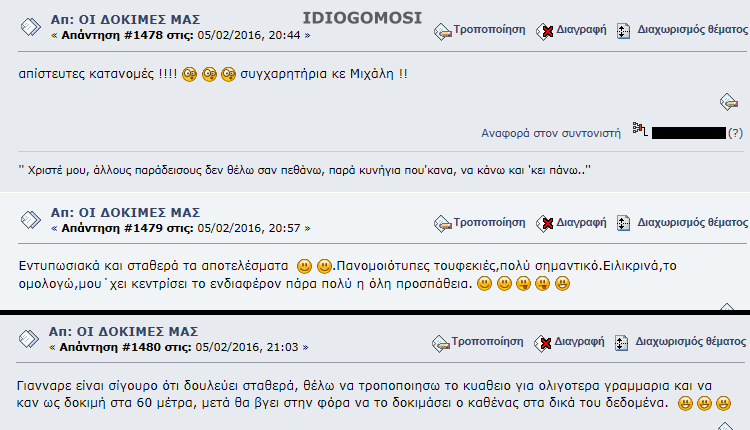750x430 pixels.
Task: Click the Διαγραφή red X icon on reply #1478
Action: (544, 32)
